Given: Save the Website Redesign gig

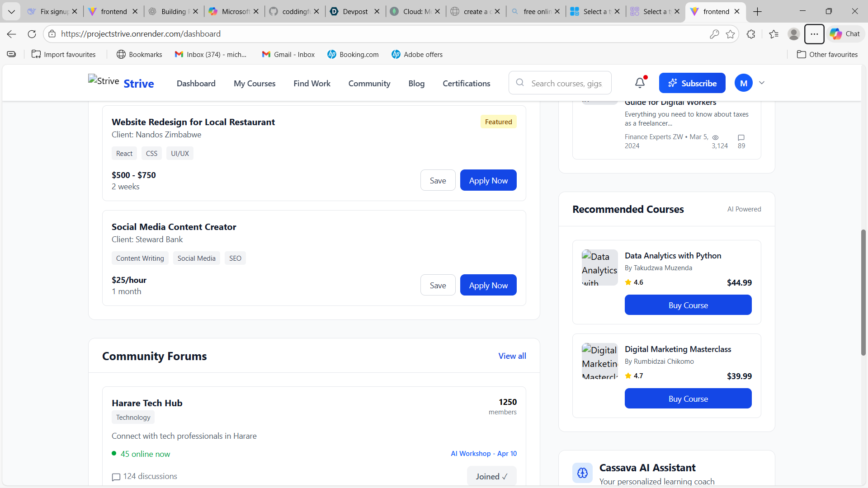Looking at the screenshot, I should click(438, 180).
